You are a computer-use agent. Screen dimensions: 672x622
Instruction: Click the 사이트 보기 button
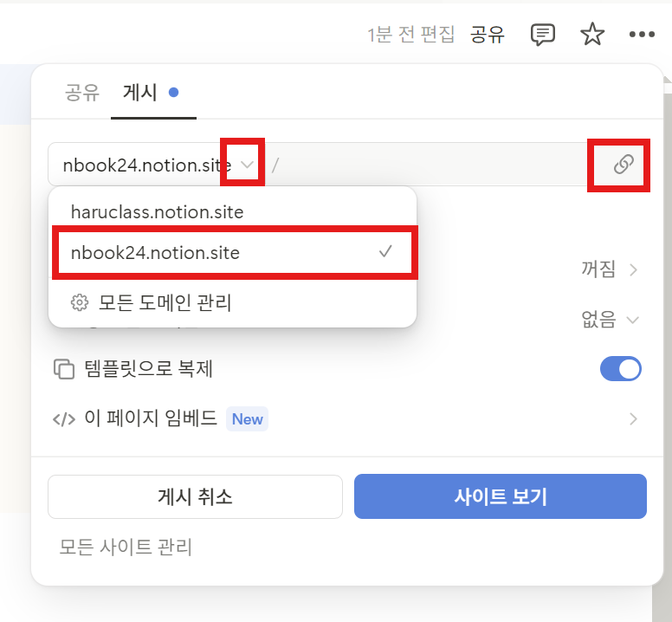[x=501, y=496]
